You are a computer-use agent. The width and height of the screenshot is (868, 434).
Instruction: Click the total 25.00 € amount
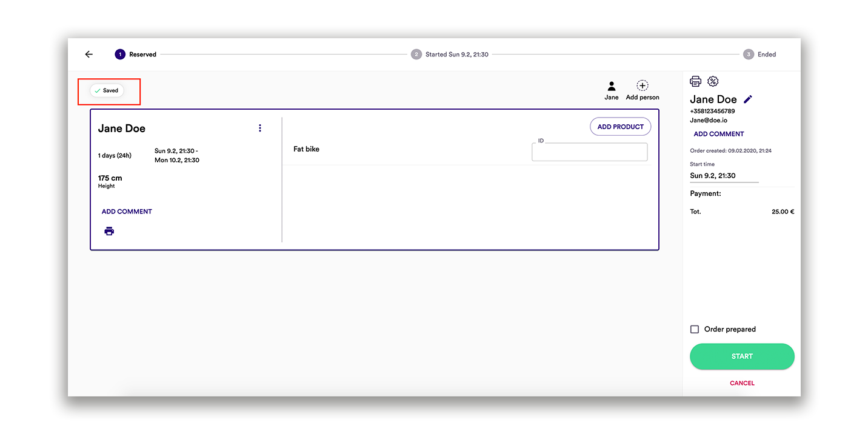click(x=783, y=212)
